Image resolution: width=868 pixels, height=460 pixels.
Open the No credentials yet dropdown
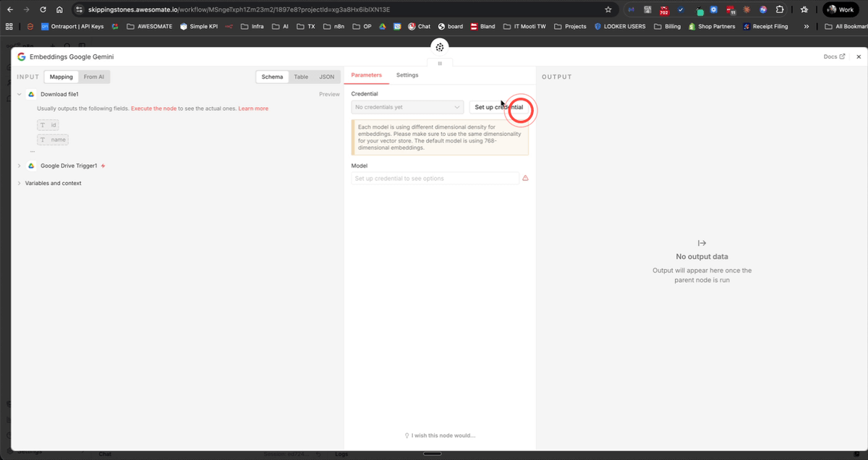(407, 107)
